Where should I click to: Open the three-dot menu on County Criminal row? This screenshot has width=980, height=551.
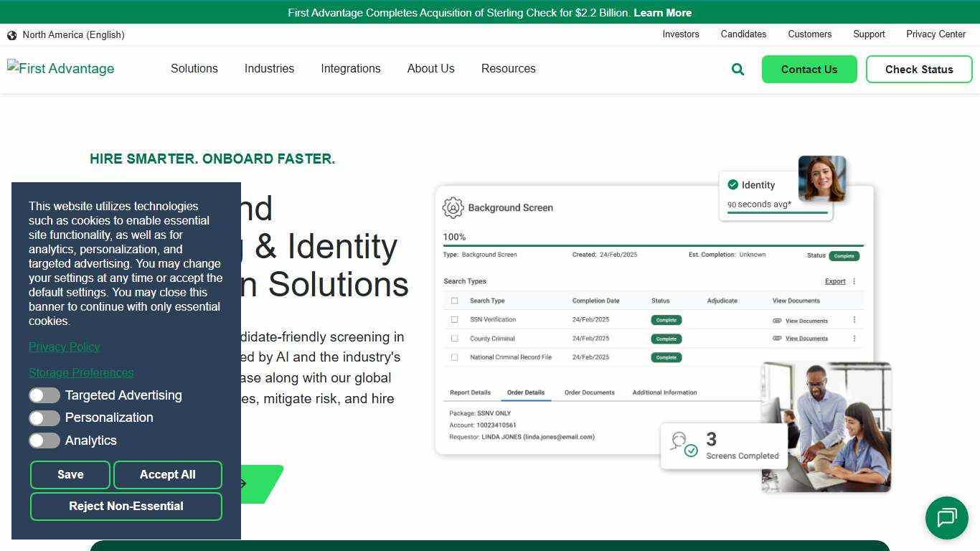pyautogui.click(x=854, y=338)
